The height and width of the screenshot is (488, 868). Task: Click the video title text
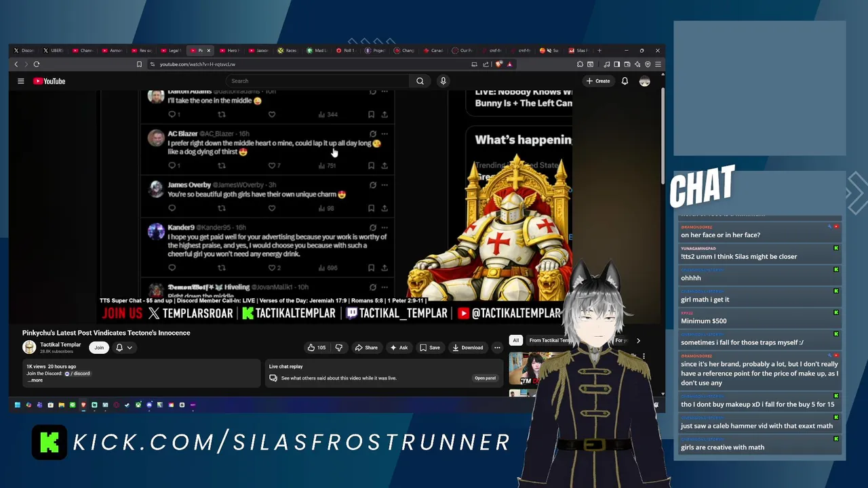tap(106, 333)
